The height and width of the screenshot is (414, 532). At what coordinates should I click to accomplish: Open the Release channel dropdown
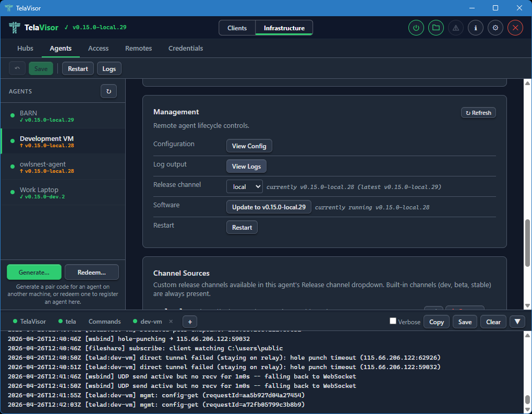click(x=245, y=186)
